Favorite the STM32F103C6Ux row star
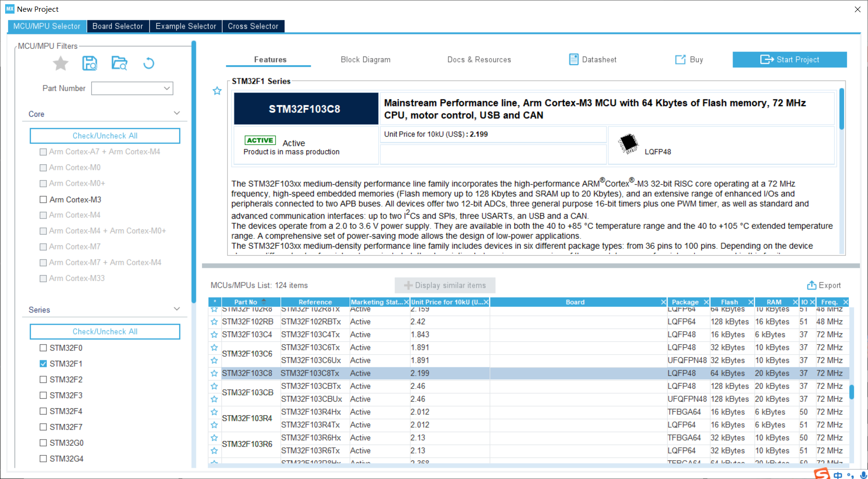This screenshot has height=479, width=868. tap(214, 360)
